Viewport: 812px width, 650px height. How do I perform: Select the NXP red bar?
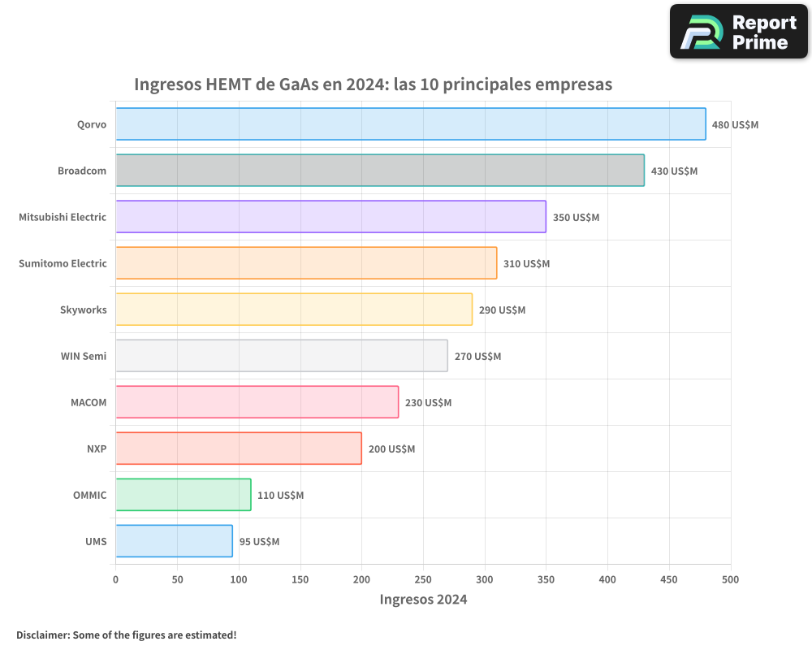tap(238, 448)
